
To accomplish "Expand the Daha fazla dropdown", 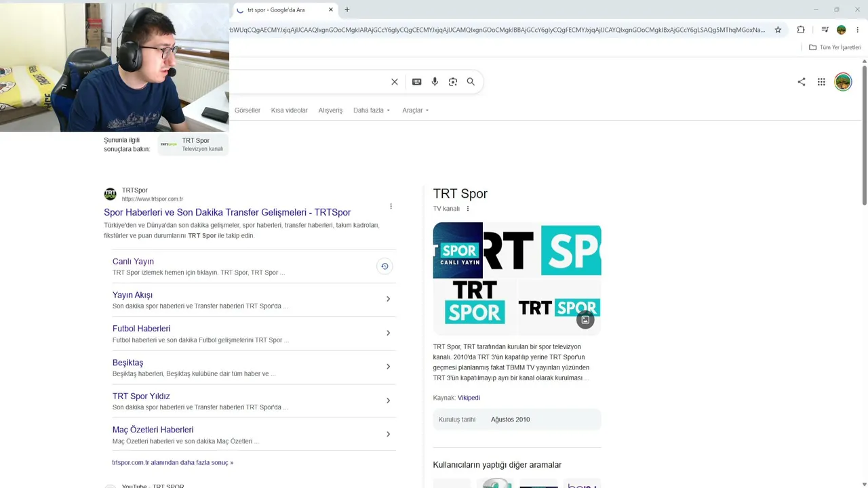I will [372, 110].
